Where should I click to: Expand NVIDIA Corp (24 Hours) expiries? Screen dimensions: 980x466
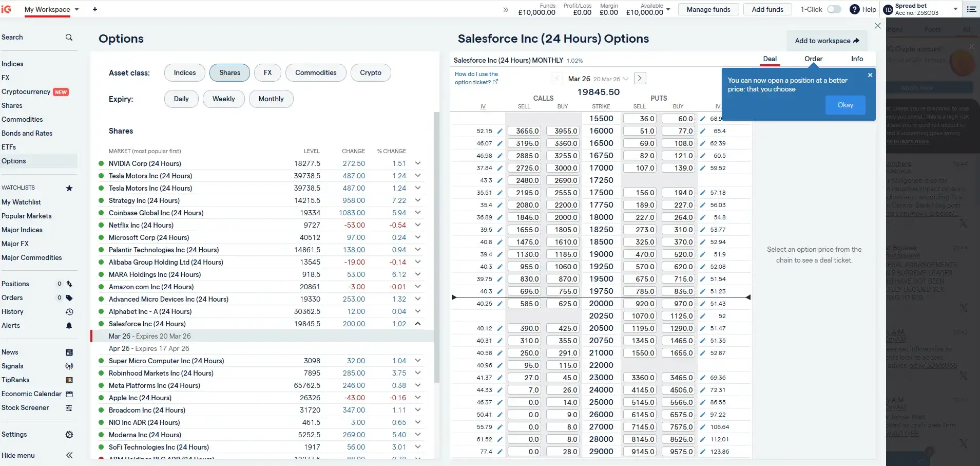coord(418,163)
